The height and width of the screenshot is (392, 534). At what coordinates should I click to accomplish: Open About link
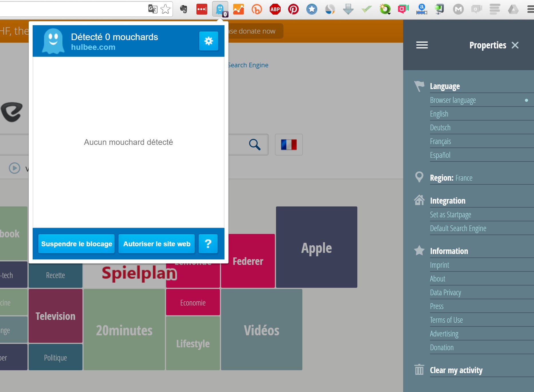pos(482,279)
